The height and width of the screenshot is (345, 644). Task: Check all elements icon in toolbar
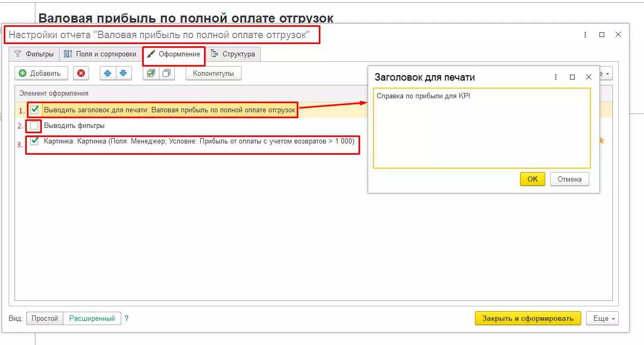tap(151, 73)
